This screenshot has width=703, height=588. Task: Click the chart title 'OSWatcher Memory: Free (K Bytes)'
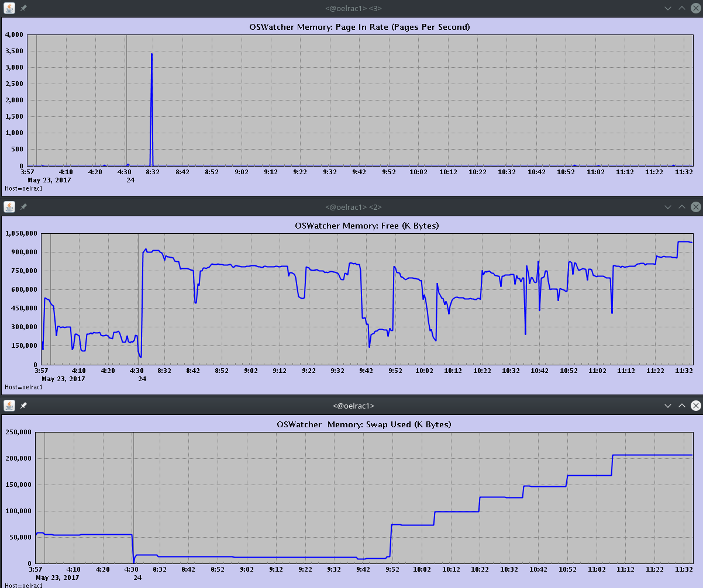click(367, 226)
